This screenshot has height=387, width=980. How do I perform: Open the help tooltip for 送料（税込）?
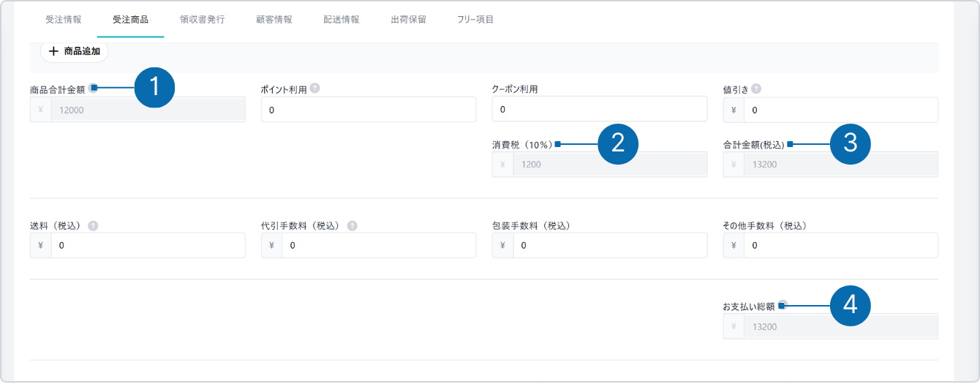pyautogui.click(x=93, y=226)
